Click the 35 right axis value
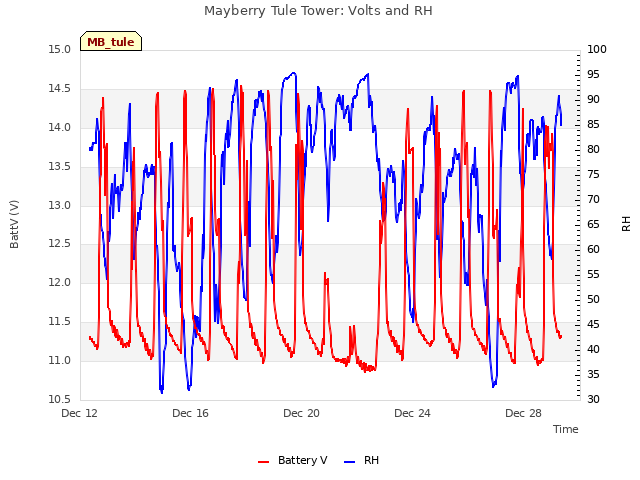Screen dimensions: 640x480 pos(593,374)
